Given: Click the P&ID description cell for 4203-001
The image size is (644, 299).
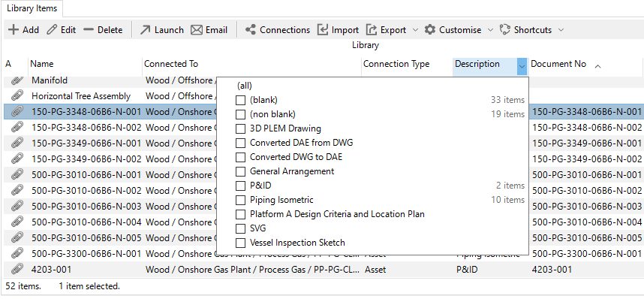Looking at the screenshot, I should click(467, 270).
